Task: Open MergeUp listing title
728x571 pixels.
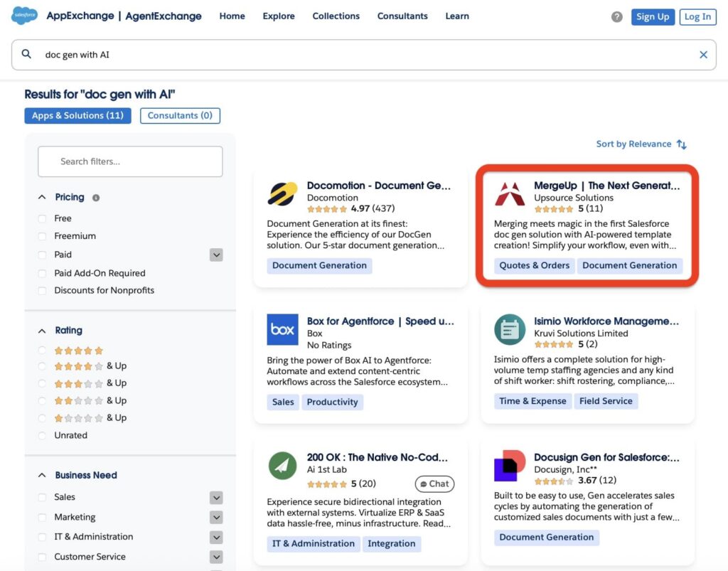Action: click(x=607, y=186)
